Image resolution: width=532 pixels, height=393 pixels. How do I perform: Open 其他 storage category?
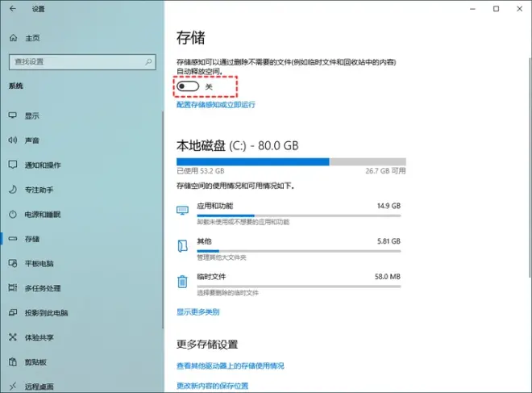(289, 249)
